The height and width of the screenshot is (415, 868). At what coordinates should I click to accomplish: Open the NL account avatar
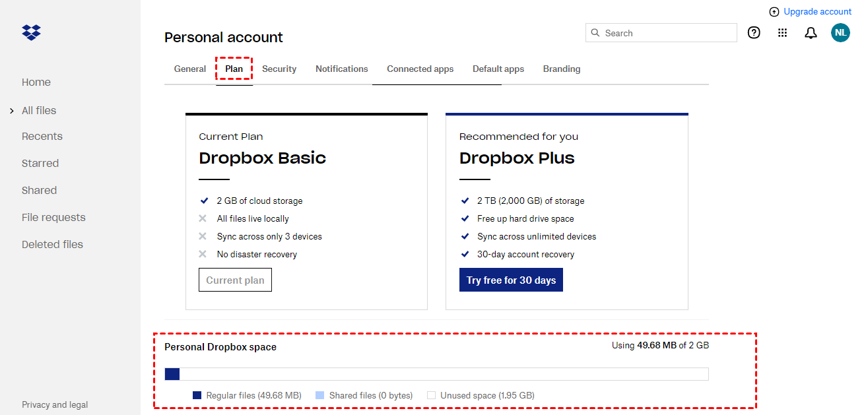[840, 32]
